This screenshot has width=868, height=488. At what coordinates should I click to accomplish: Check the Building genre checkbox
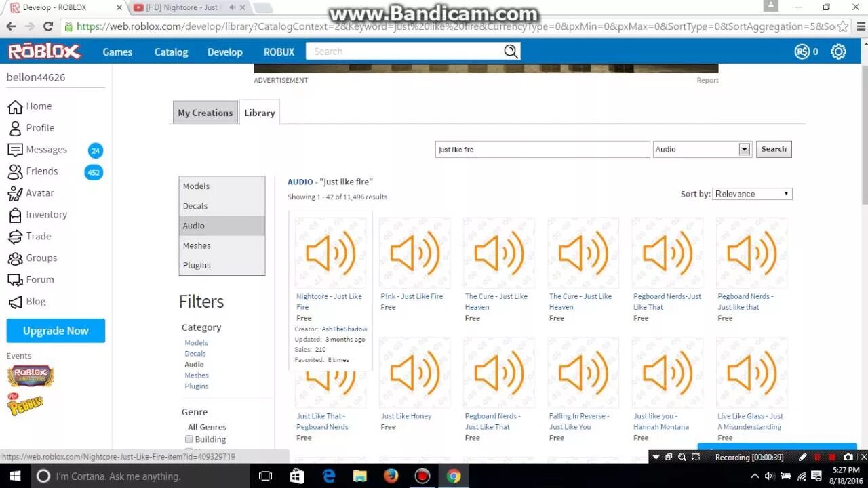(x=189, y=439)
